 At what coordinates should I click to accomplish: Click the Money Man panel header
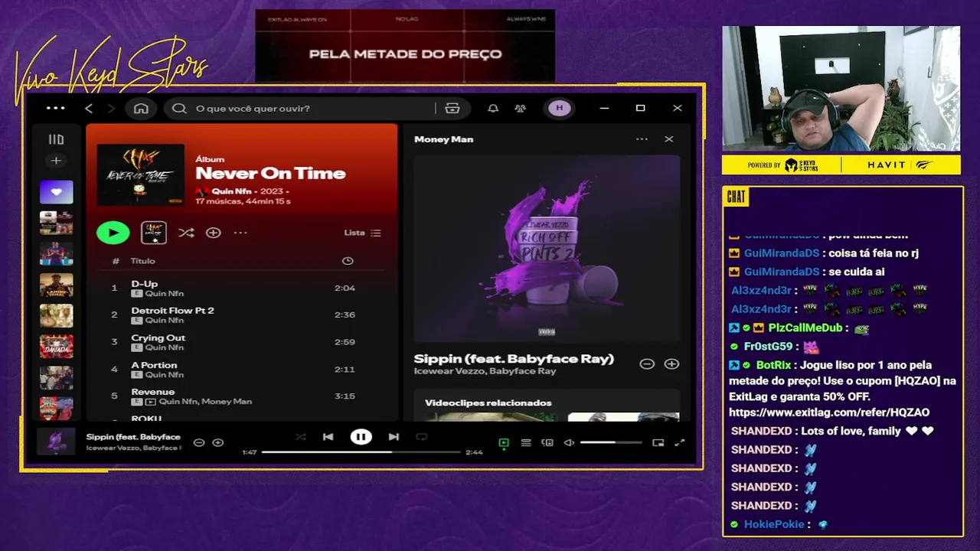coord(444,139)
